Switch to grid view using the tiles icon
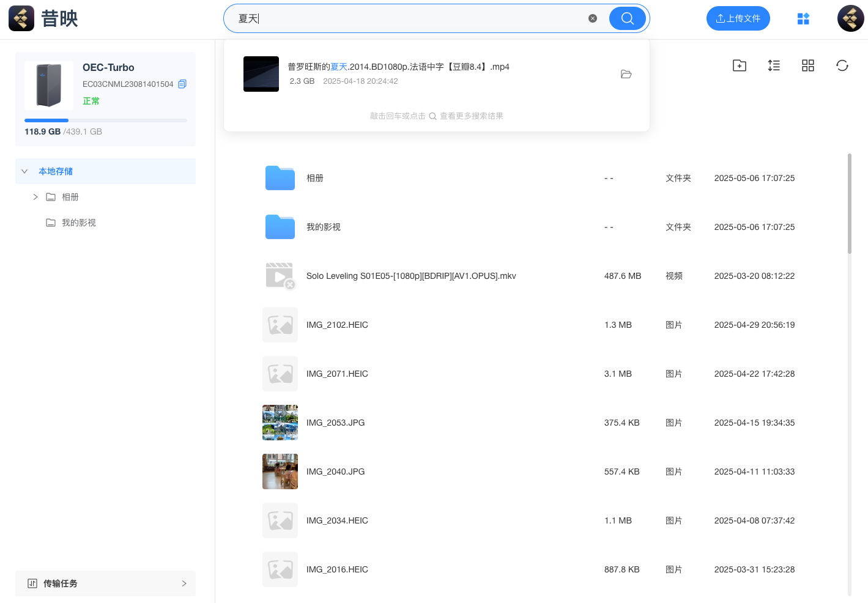 pos(808,65)
